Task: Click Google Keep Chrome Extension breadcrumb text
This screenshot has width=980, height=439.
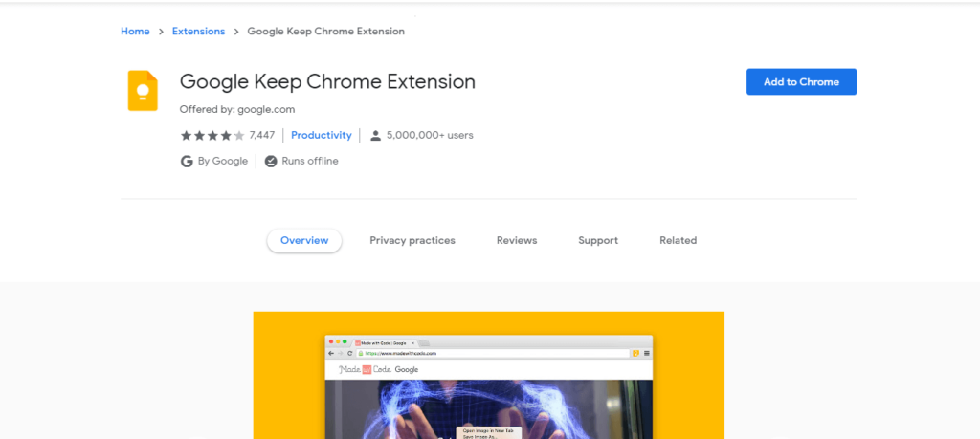Action: pos(326,32)
